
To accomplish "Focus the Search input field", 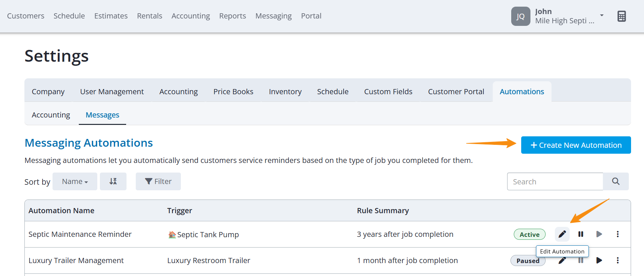I will point(555,181).
